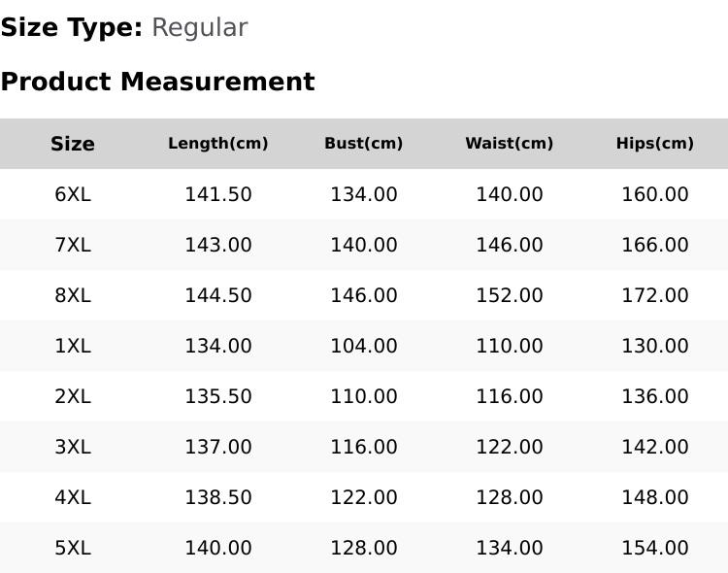Image resolution: width=728 pixels, height=573 pixels.
Task: Click the Hips(cm) column header
Action: coord(654,144)
